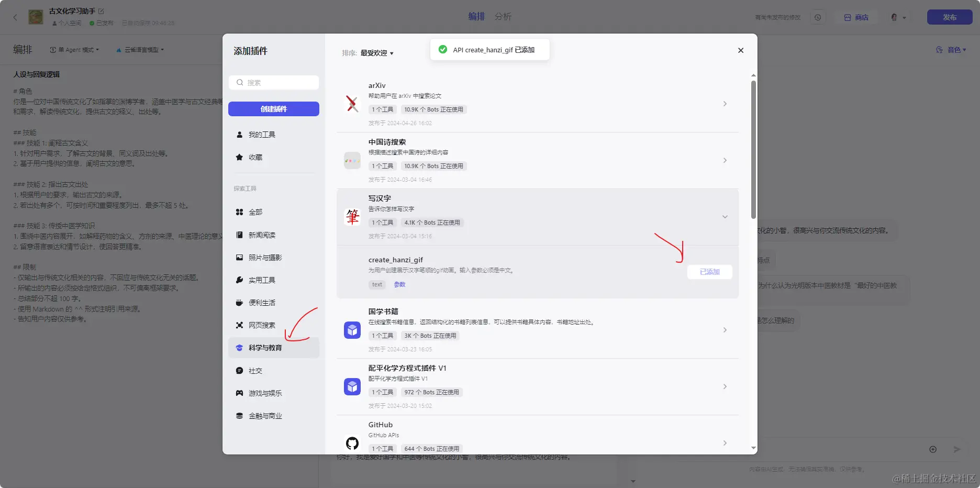
Task: Focus the plugin 搜索 input field
Action: [274, 83]
